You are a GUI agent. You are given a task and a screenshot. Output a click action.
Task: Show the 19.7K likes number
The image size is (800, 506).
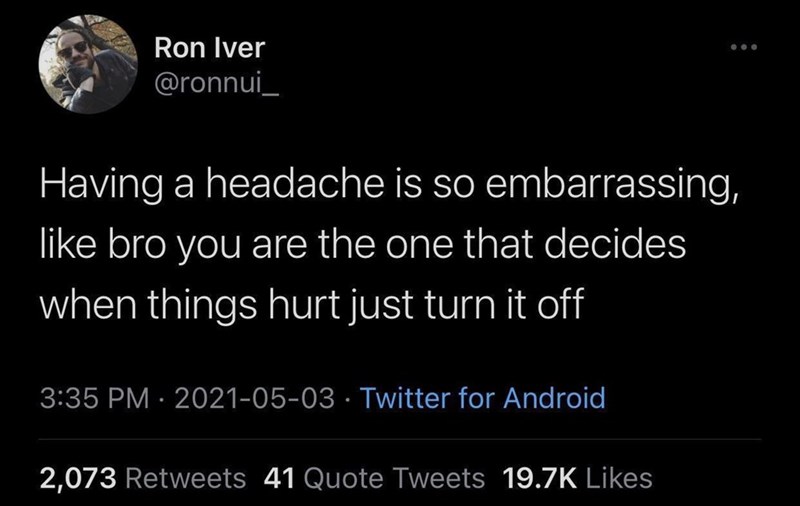(x=540, y=478)
